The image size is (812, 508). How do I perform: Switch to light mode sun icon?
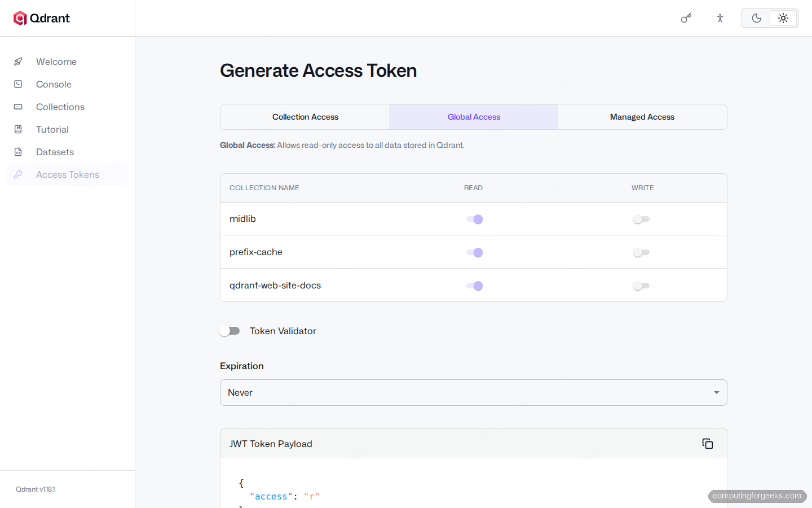[x=783, y=18]
